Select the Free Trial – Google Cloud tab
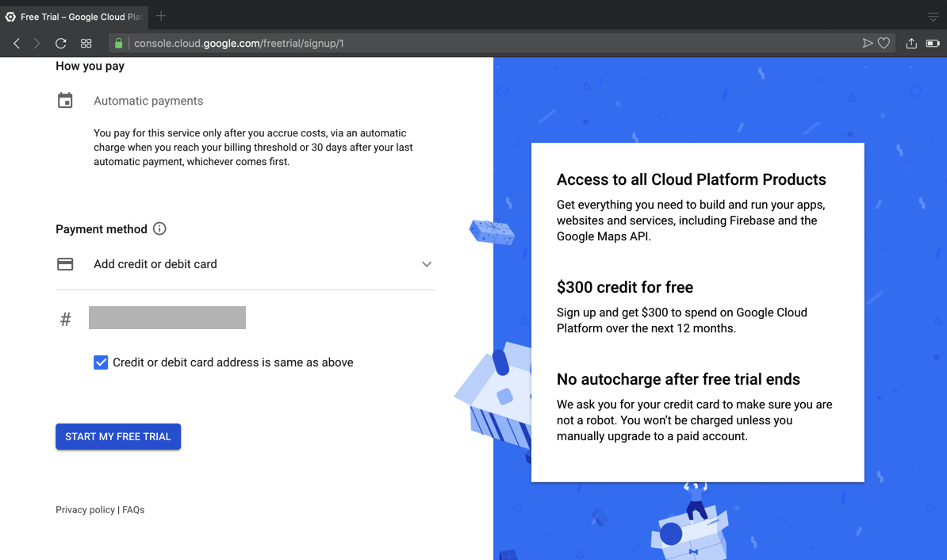947x560 pixels. [76, 17]
